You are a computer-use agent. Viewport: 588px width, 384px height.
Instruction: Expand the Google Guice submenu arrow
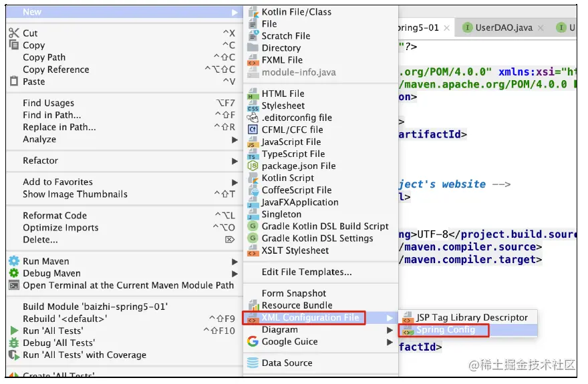click(x=390, y=342)
